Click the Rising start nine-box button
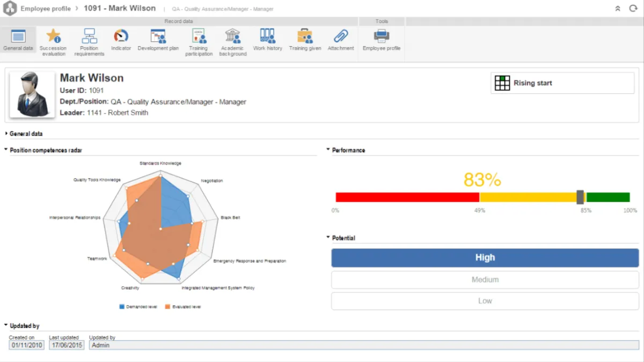Image resolution: width=644 pixels, height=362 pixels. point(562,83)
